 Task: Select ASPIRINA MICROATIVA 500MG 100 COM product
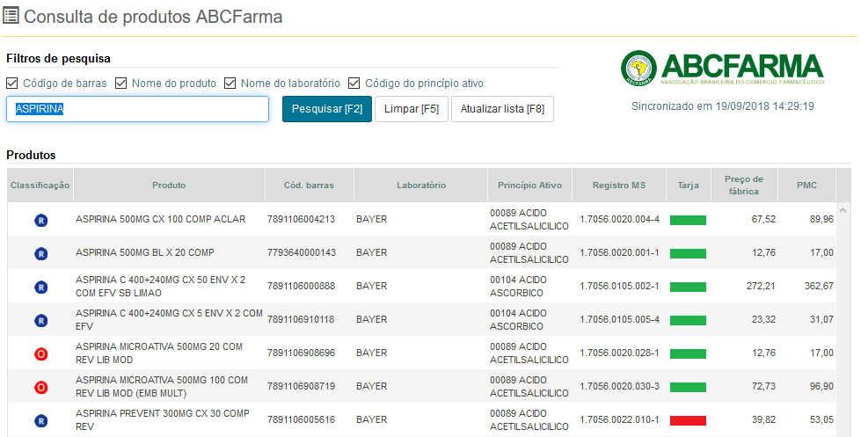point(162,387)
